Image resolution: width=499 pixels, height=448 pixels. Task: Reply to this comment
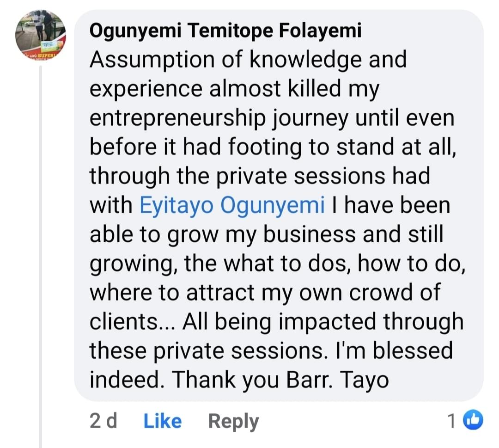[x=233, y=421]
